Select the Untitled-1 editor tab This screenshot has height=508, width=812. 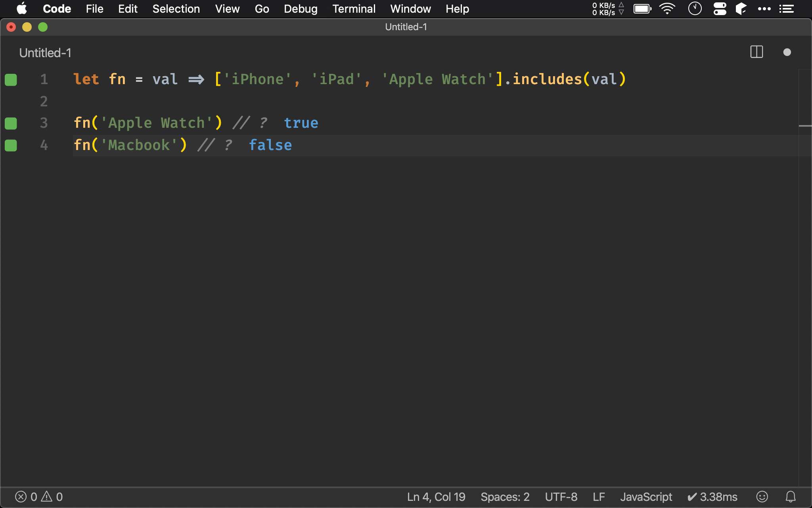(45, 53)
